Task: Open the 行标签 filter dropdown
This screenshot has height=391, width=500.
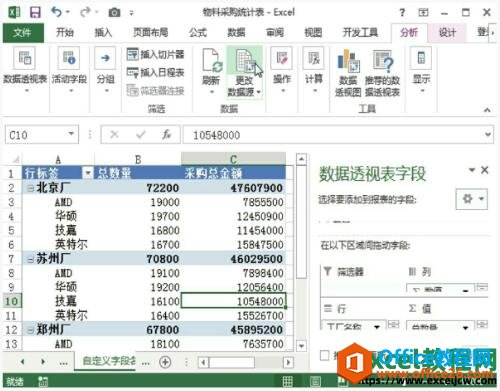Action: tap(88, 173)
